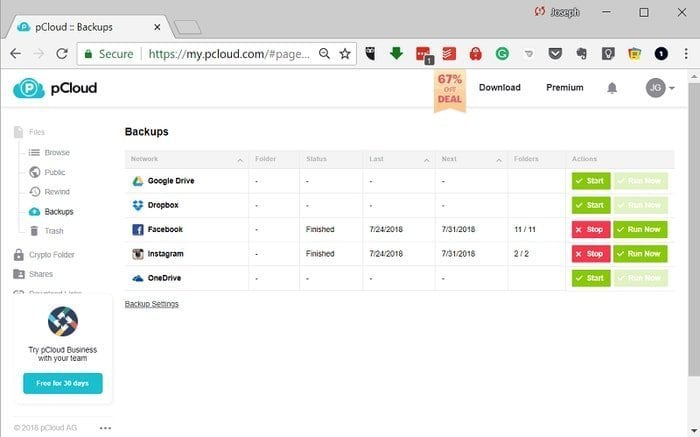Open the JG account avatar menu
Image resolution: width=700 pixels, height=437 pixels.
point(660,88)
